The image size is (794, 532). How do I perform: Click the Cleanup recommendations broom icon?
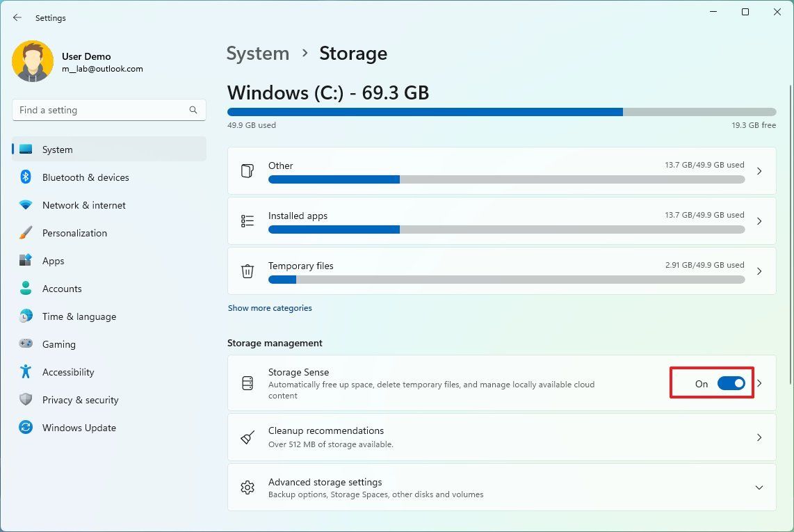[x=248, y=437]
